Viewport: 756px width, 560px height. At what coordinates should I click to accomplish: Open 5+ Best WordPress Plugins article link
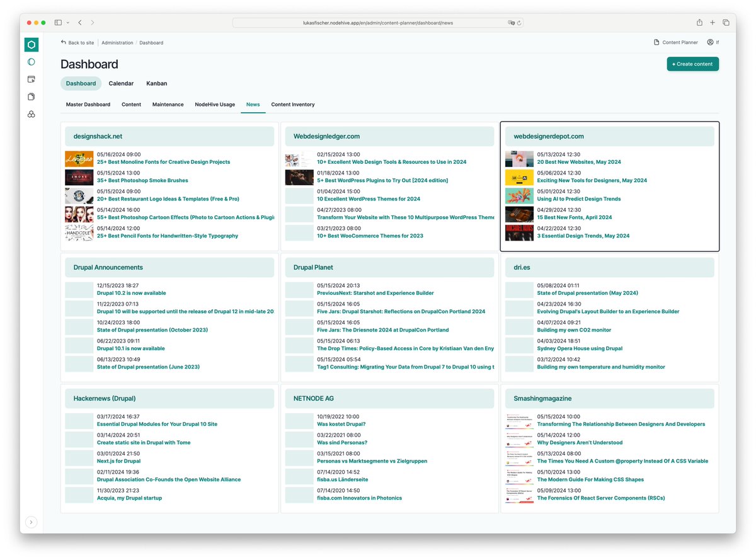pos(382,180)
